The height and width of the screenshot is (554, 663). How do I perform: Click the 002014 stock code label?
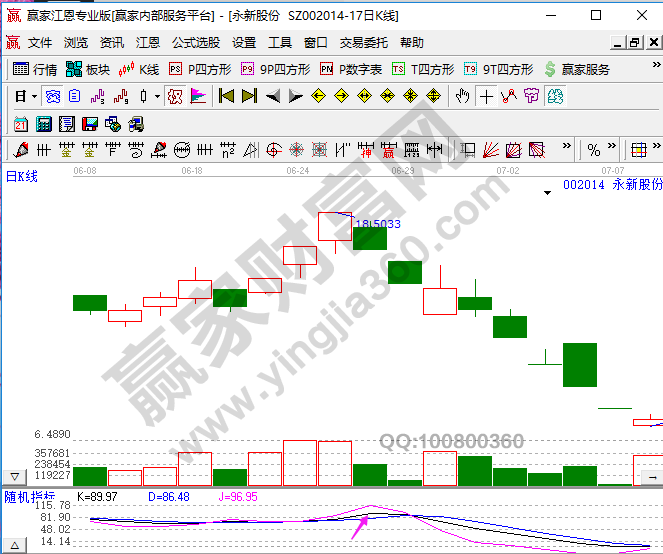tap(584, 185)
